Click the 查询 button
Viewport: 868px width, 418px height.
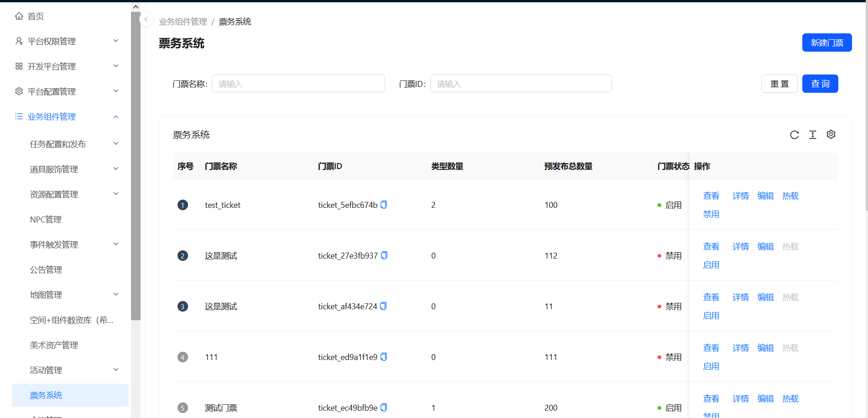tap(820, 84)
